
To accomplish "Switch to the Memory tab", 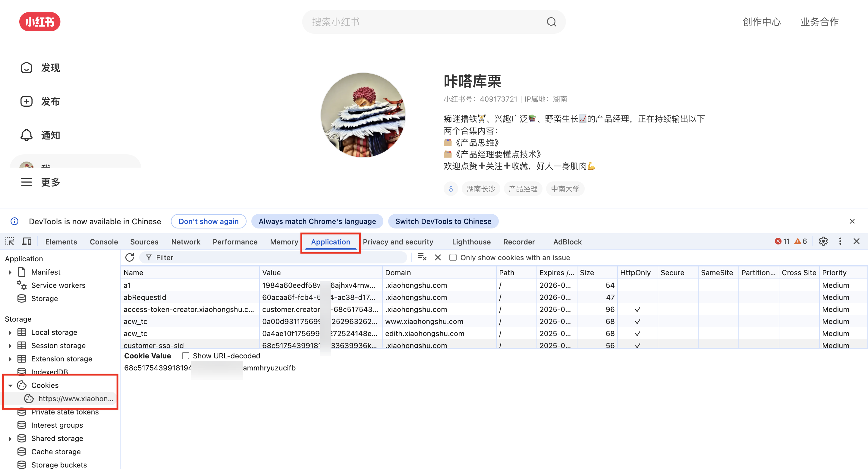I will coord(284,241).
